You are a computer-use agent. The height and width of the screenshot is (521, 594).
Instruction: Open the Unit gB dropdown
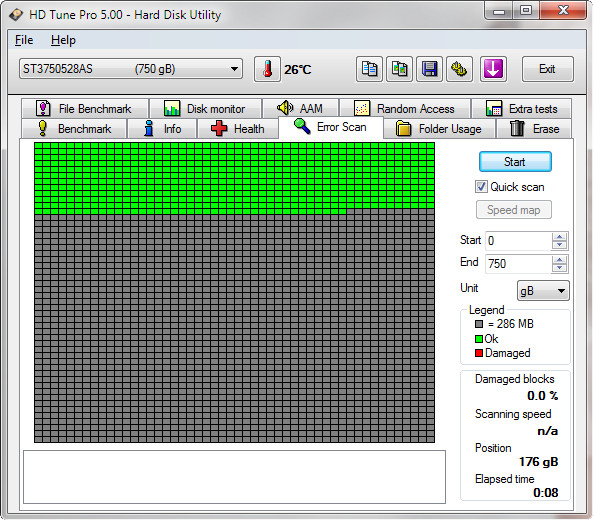click(543, 291)
